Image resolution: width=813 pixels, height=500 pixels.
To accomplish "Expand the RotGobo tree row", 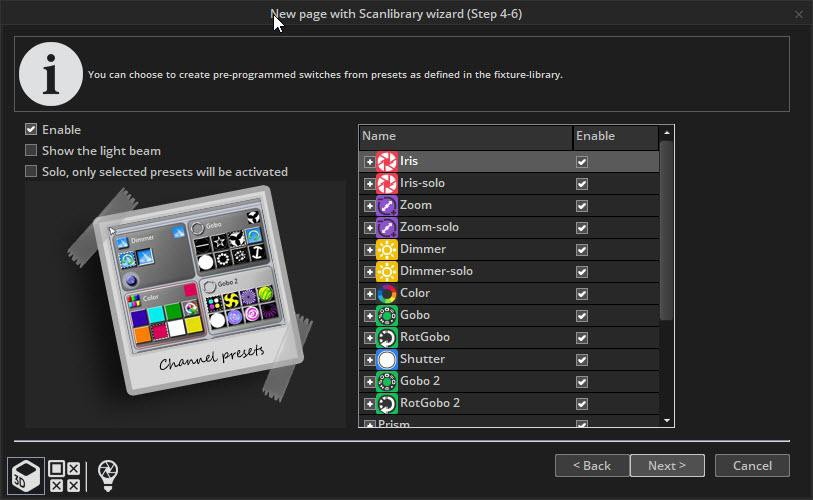I will click(x=369, y=338).
